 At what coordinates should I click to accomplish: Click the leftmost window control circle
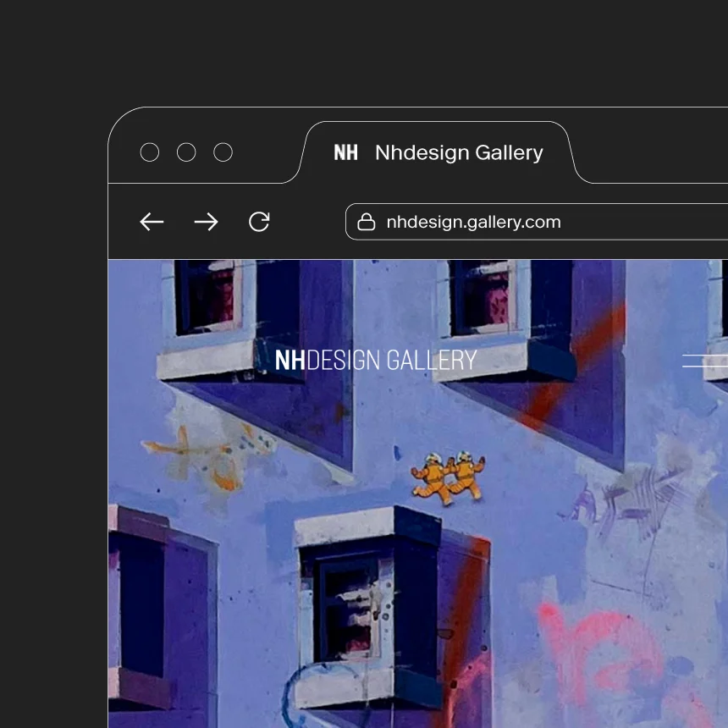point(150,152)
